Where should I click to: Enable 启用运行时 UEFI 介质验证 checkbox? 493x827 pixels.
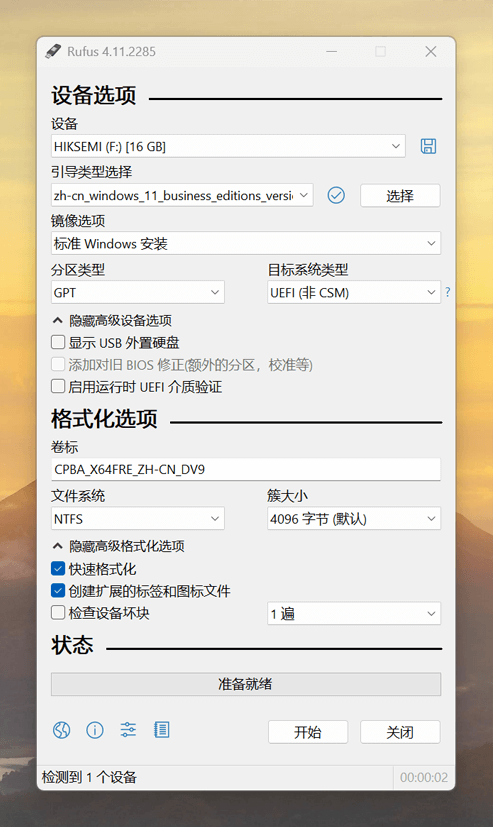tap(58, 387)
